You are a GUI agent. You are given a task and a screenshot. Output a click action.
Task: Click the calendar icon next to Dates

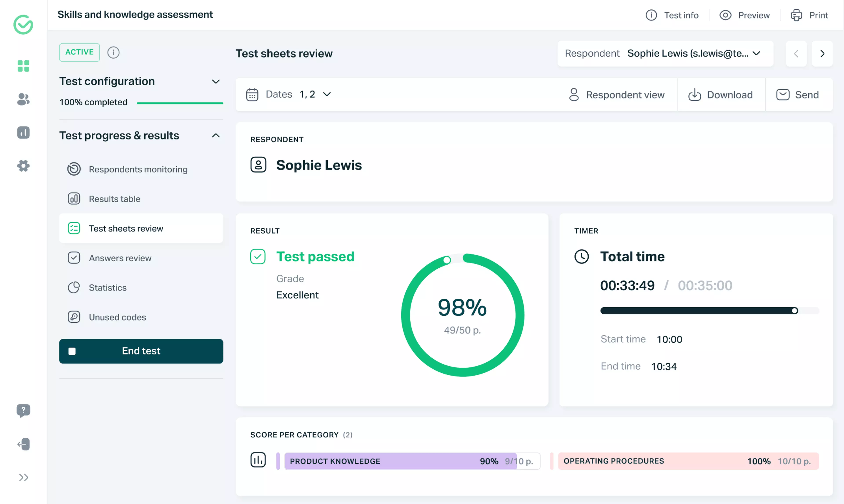[x=252, y=94]
